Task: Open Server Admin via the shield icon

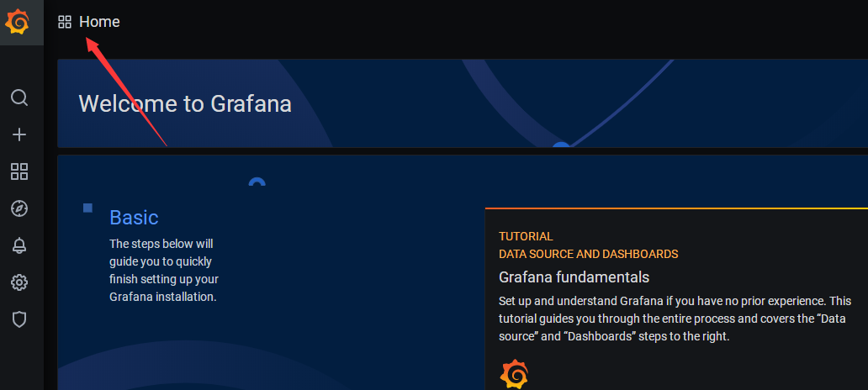Action: tap(19, 319)
